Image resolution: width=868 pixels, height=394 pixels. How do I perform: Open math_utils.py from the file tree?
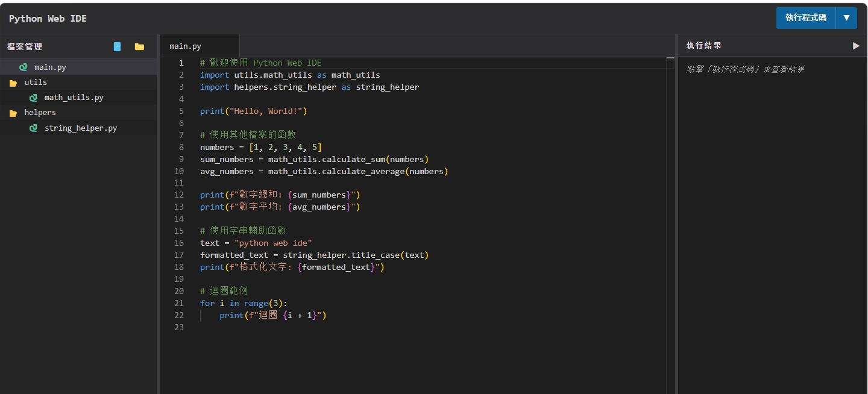point(78,98)
